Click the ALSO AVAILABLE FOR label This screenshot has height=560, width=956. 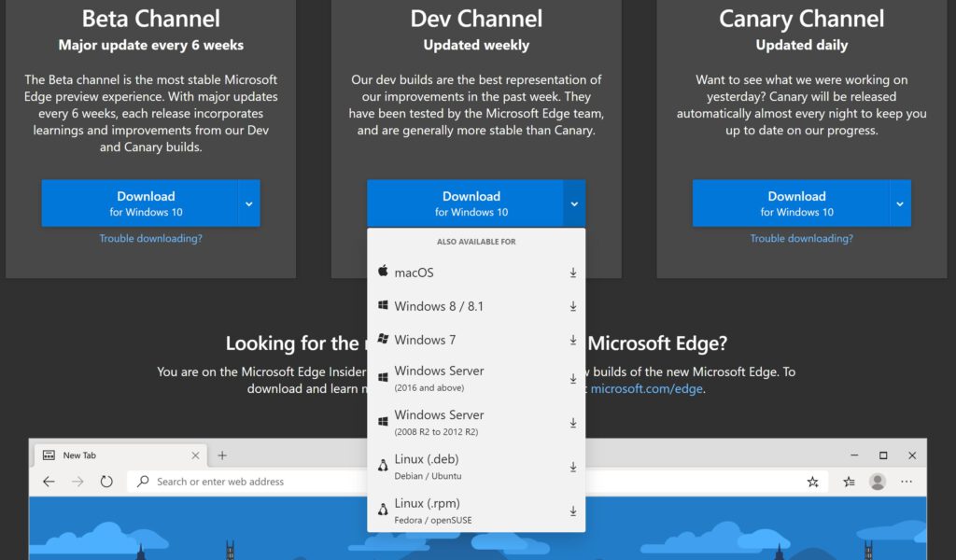476,242
